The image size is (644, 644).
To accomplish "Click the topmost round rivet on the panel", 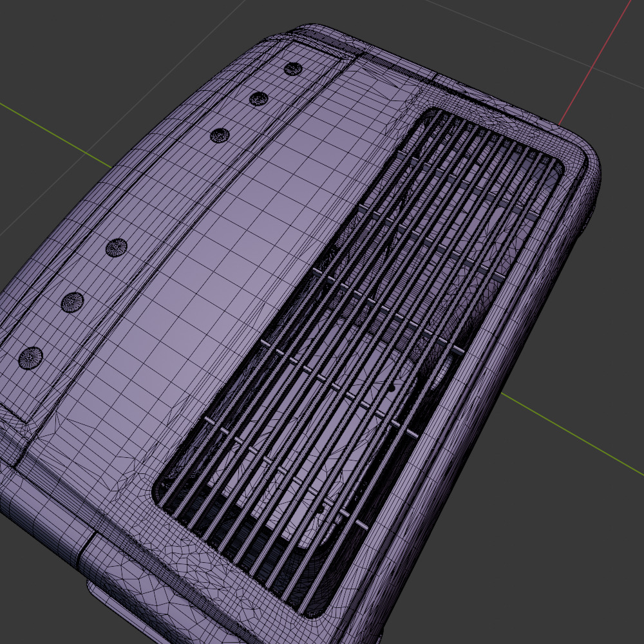I will click(293, 69).
